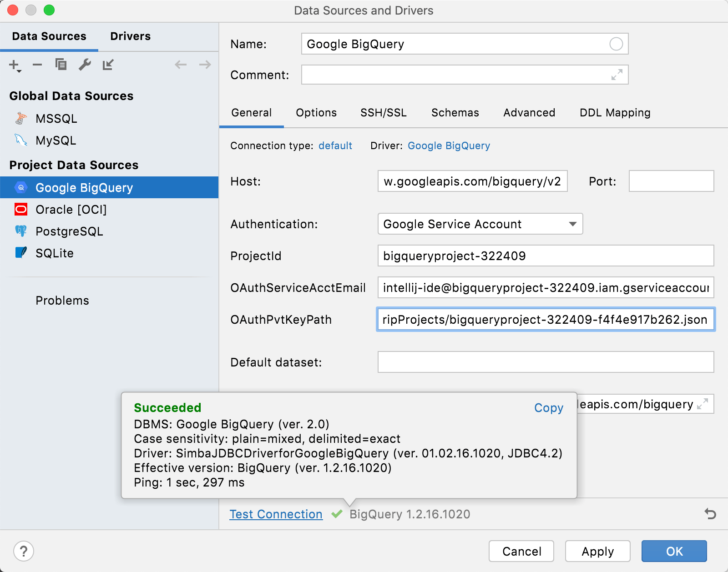728x572 pixels.
Task: Click the Add data source plus icon
Action: pyautogui.click(x=14, y=65)
